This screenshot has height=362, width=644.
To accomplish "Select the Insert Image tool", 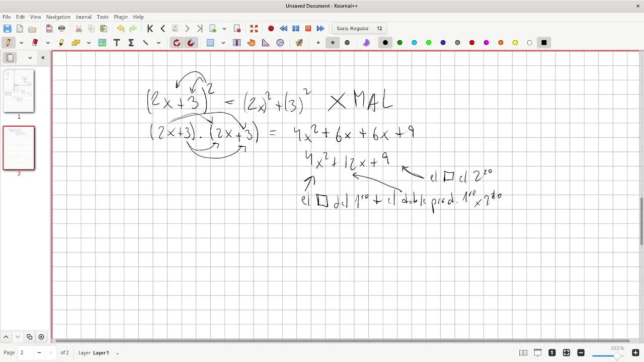I will [x=102, y=43].
